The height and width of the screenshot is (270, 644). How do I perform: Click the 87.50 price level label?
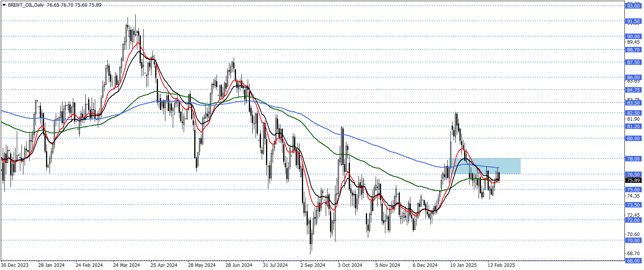coord(633,62)
